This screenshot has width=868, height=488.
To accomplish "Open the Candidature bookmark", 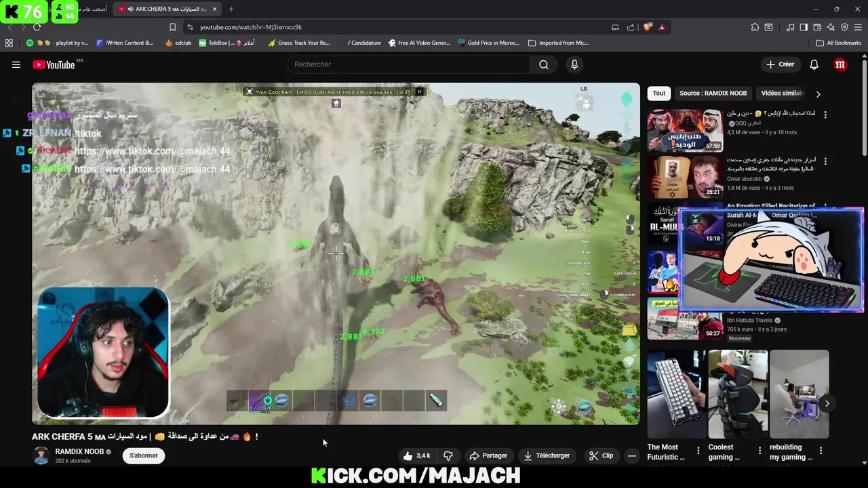I will pos(359,43).
